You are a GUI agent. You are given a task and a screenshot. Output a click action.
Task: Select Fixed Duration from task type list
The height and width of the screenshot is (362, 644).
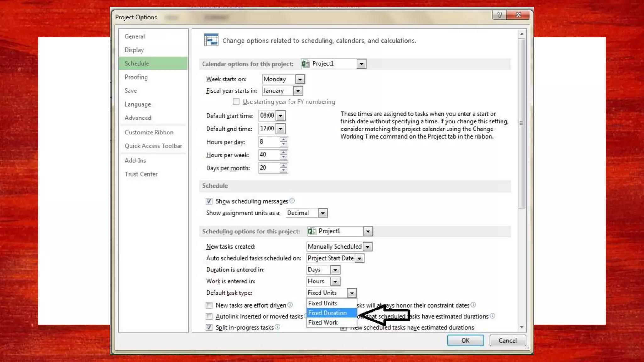click(328, 313)
